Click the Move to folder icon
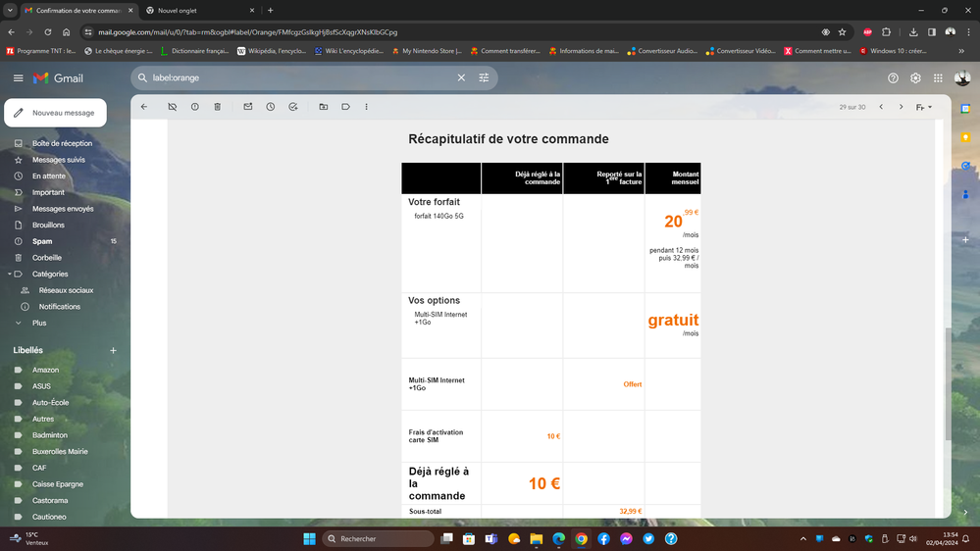This screenshot has width=980, height=551. pos(324,107)
